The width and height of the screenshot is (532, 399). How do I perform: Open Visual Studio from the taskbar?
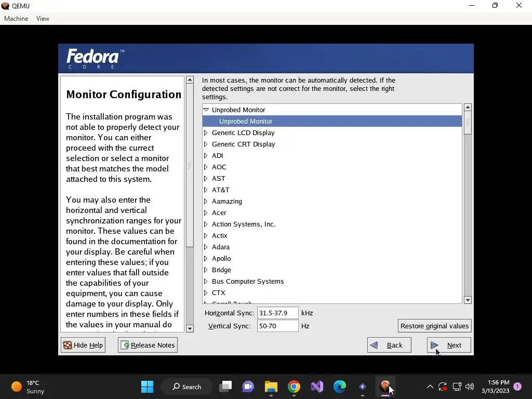[x=317, y=387]
